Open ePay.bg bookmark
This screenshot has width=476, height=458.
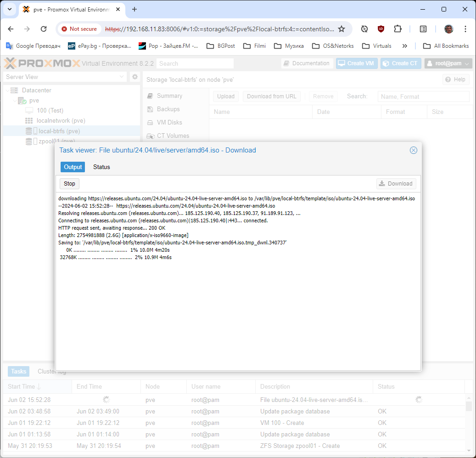(x=100, y=46)
